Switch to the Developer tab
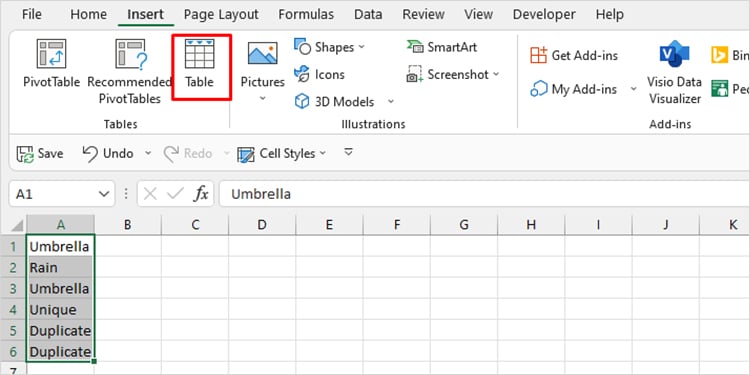 [x=544, y=14]
